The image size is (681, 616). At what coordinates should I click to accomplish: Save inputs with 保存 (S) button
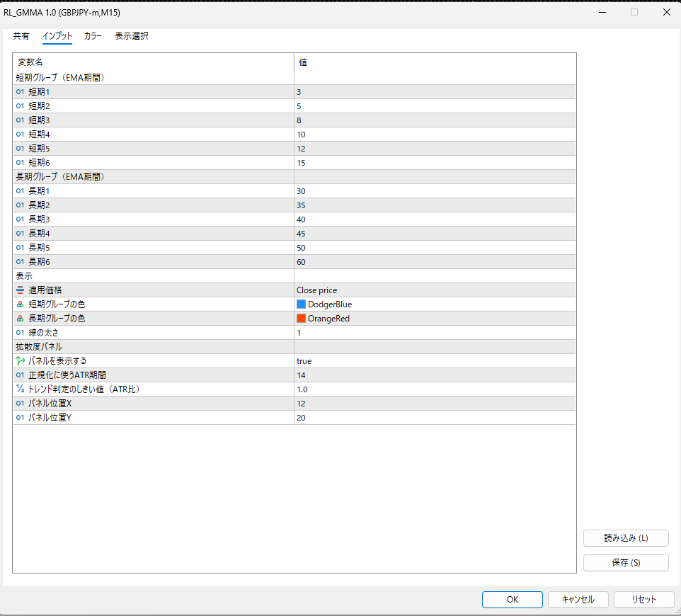click(x=626, y=563)
